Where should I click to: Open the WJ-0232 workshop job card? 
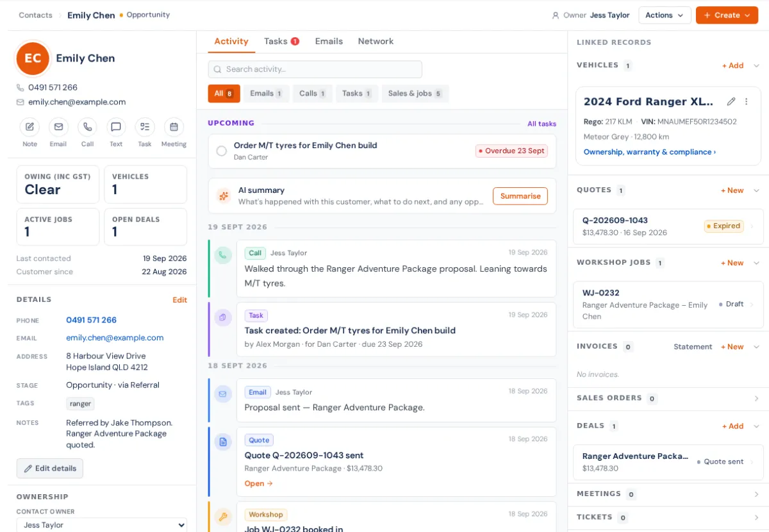668,305
